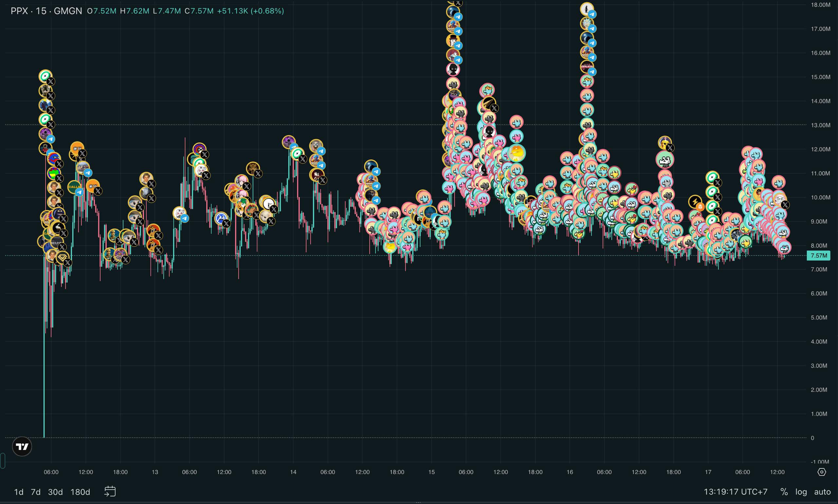Click the green CALLS Telegram marker

coord(74,187)
